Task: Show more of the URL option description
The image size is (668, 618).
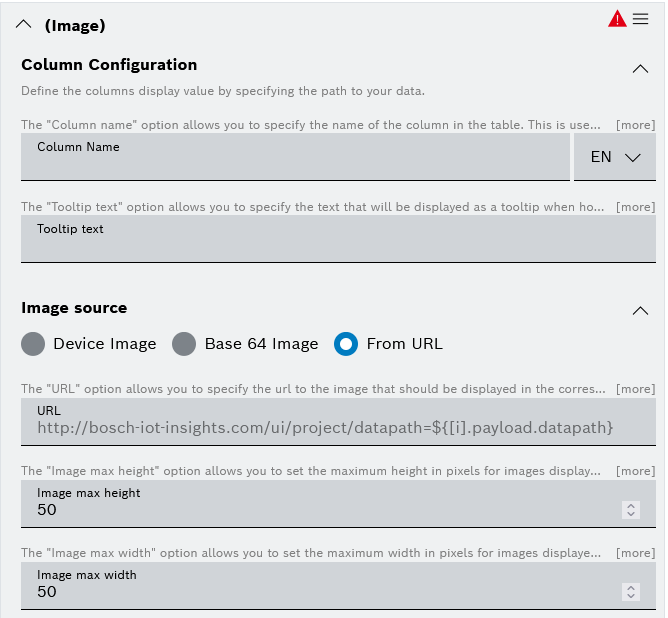Action: (x=636, y=389)
